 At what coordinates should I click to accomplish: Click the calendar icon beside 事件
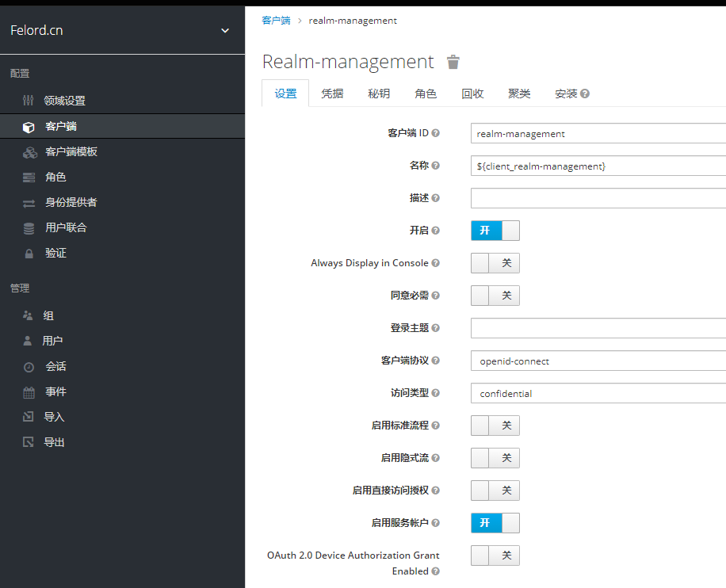29,392
